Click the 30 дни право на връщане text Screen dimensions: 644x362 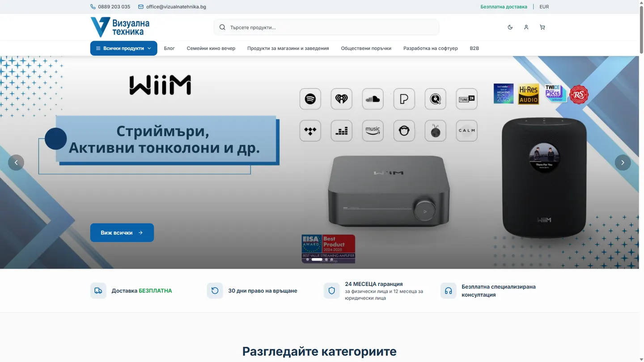[x=263, y=290]
